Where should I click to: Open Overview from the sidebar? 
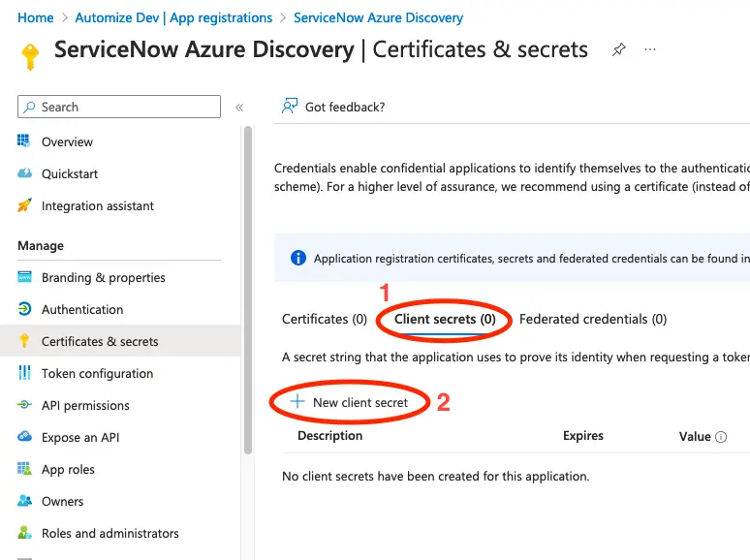coord(67,142)
